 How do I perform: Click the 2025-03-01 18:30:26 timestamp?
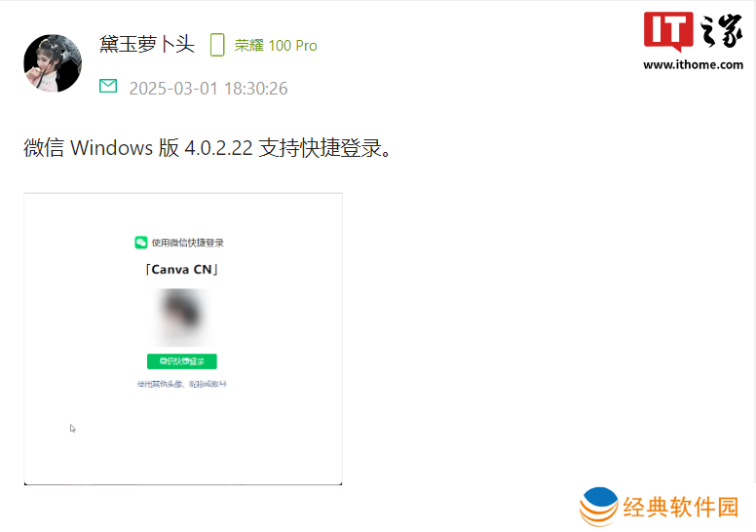208,89
